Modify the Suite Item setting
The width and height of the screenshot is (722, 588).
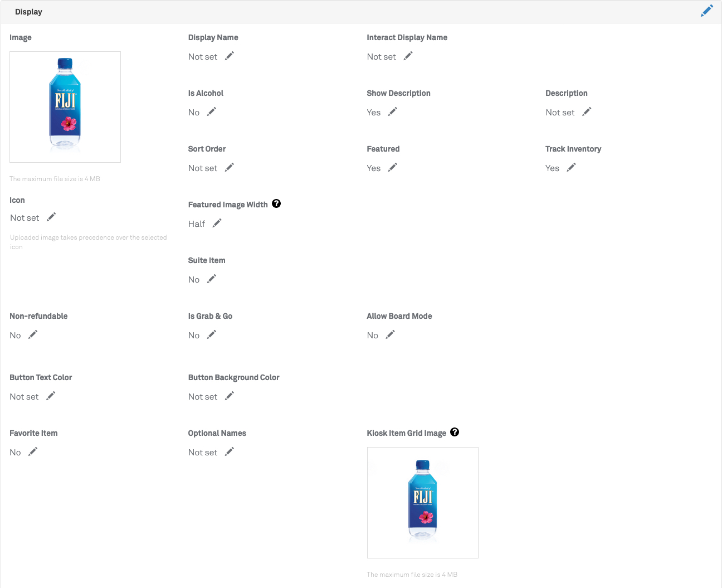coord(211,279)
